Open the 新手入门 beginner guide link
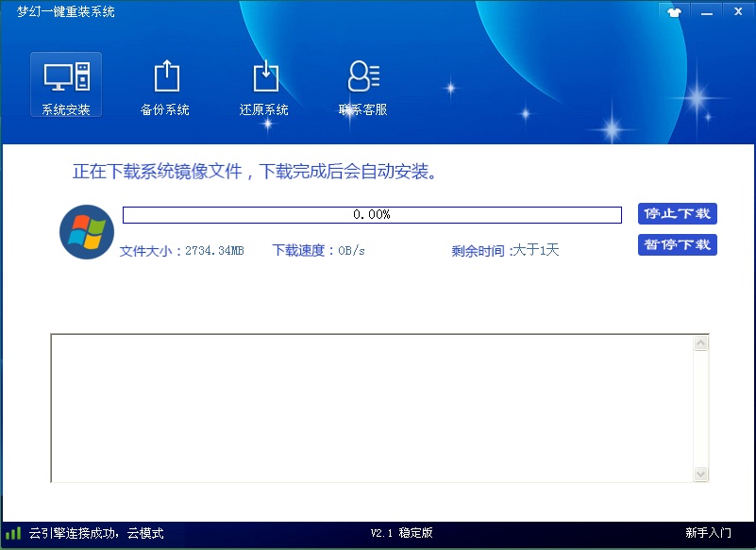The image size is (756, 550). point(708,533)
